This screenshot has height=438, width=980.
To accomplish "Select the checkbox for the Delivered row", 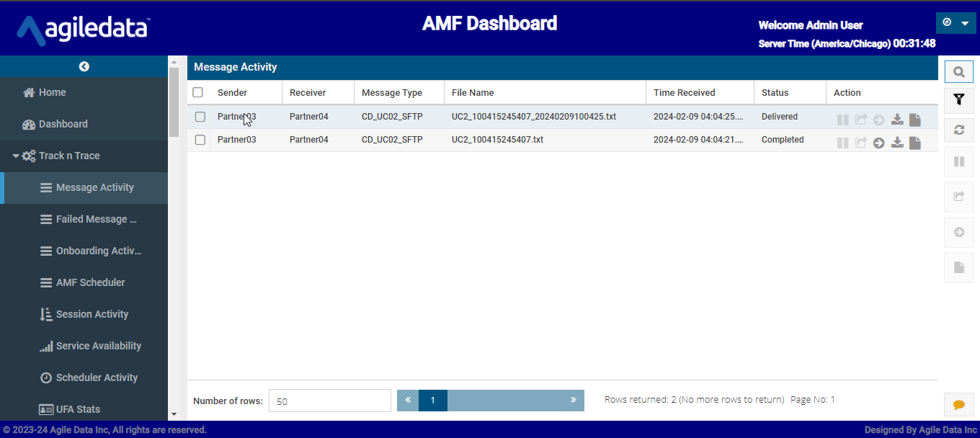I will pyautogui.click(x=200, y=117).
